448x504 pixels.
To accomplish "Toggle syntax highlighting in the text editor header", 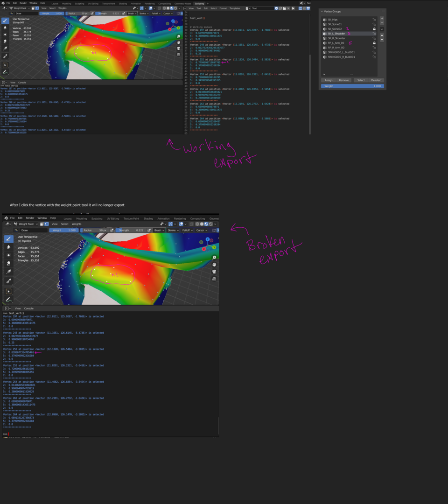I will click(x=308, y=8).
